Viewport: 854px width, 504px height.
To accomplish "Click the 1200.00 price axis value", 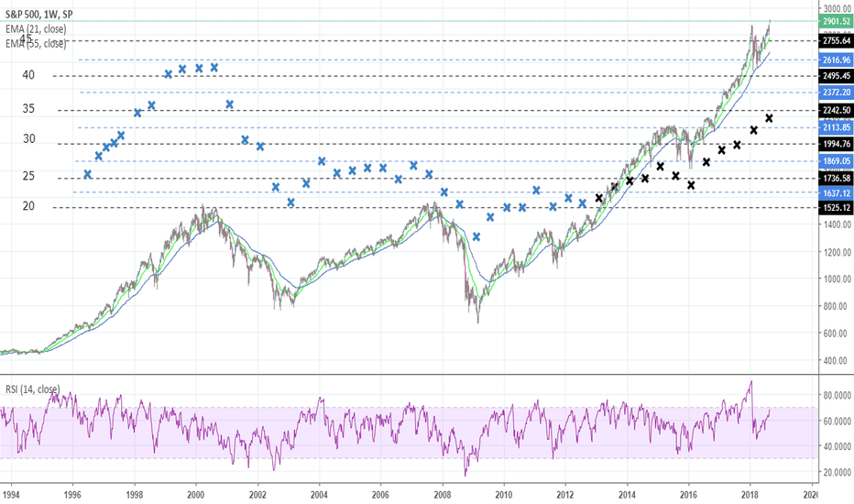I will 838,252.
